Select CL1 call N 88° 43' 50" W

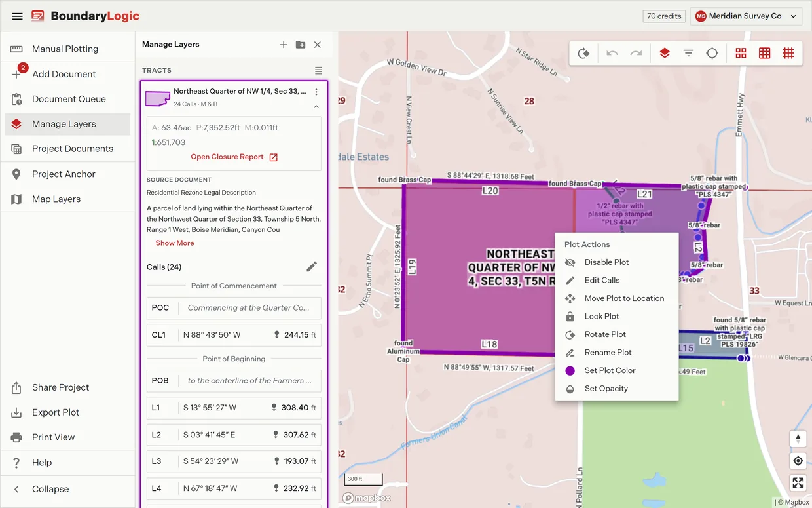pos(234,335)
